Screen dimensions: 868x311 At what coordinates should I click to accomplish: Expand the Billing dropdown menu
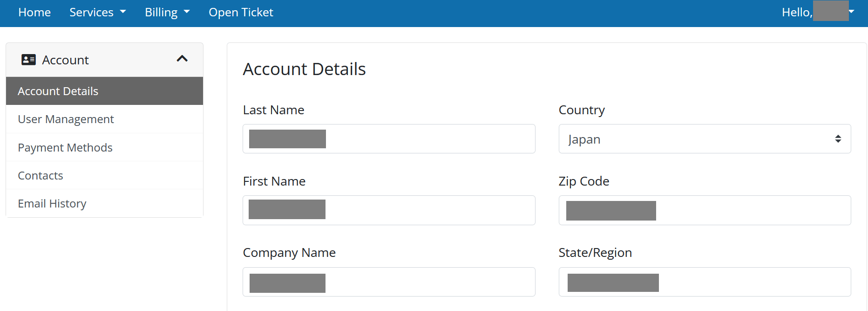click(x=167, y=13)
